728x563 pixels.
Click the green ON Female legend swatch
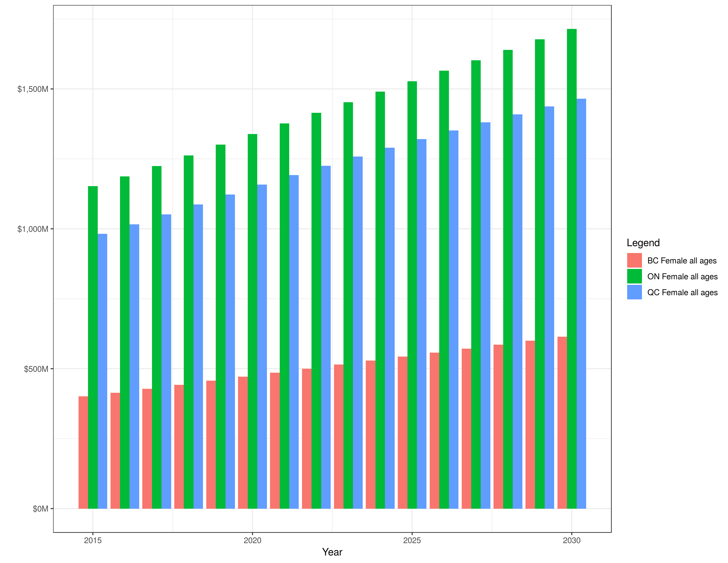coord(634,276)
